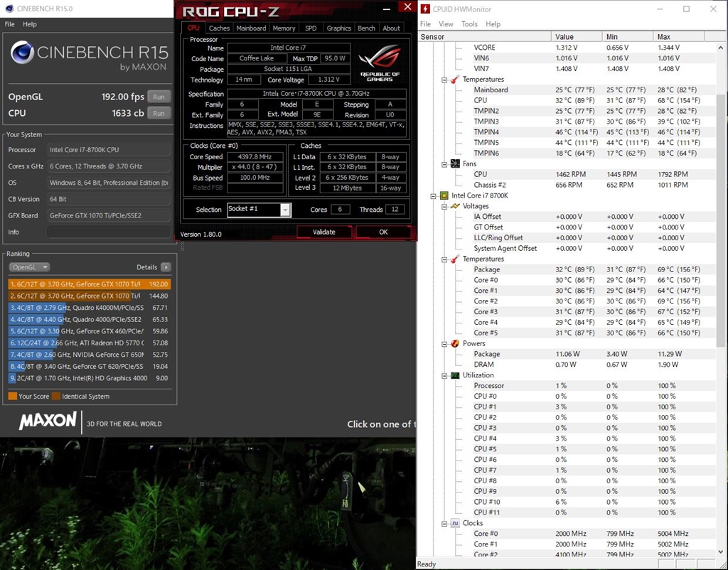Click the CINEBENCH title bar app icon

click(x=9, y=9)
